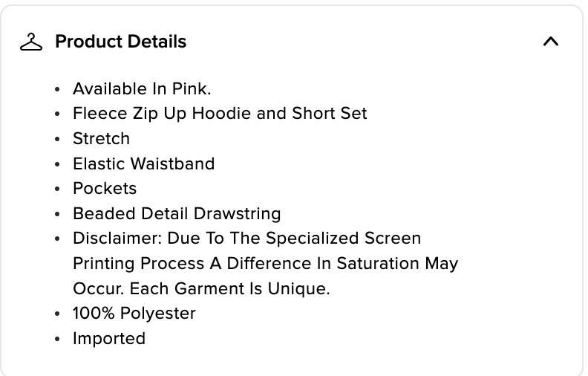Click the bullet point before "Available In Pink."
The width and height of the screenshot is (588, 376).
click(58, 90)
